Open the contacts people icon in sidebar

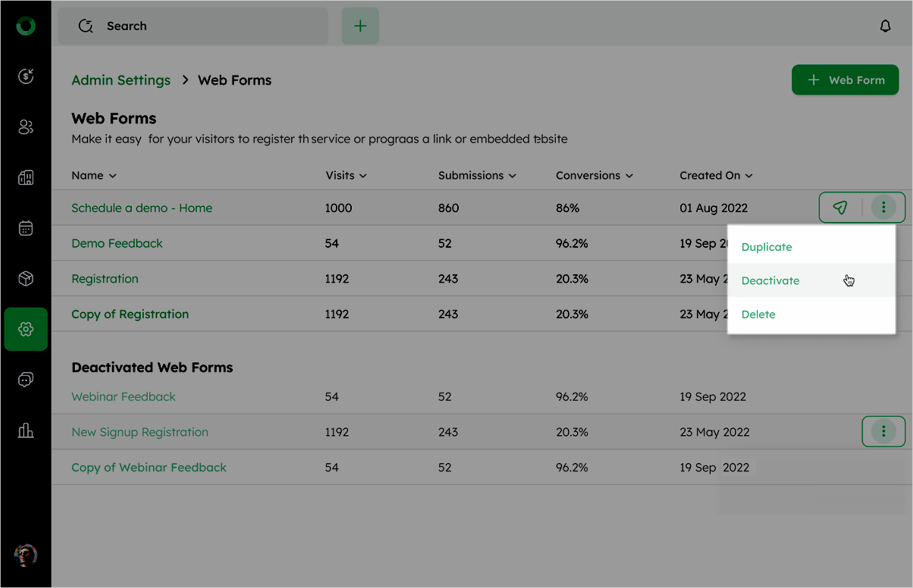point(26,126)
